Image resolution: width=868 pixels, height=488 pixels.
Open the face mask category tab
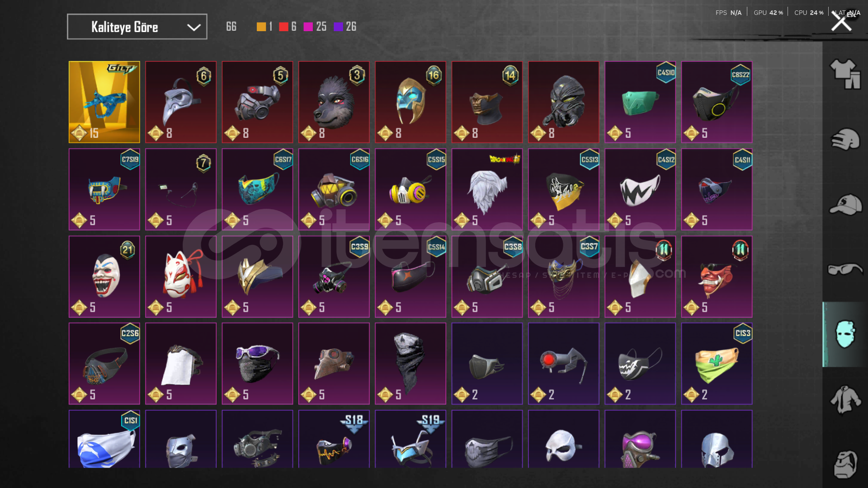(845, 334)
